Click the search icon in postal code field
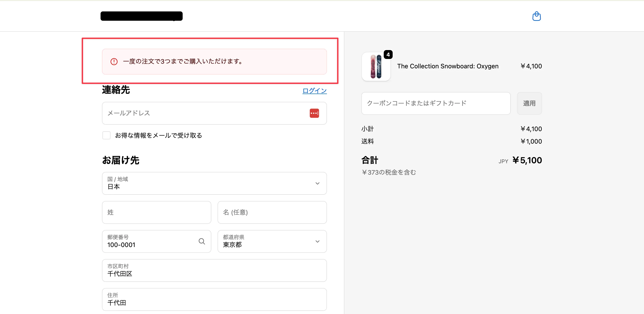 201,241
